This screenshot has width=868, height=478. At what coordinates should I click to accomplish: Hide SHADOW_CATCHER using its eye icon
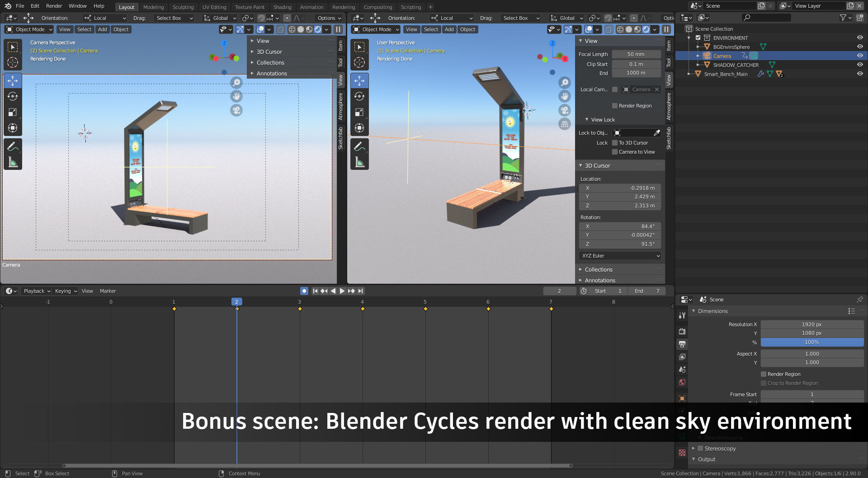[x=860, y=65]
